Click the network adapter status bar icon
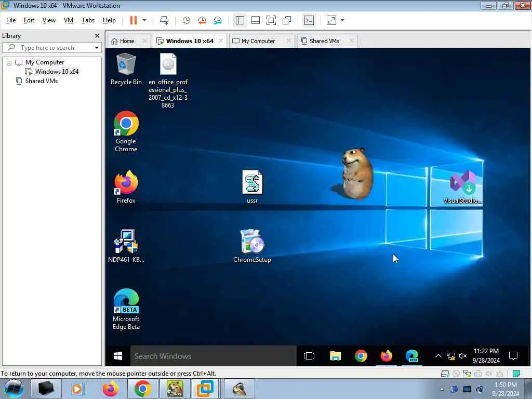 tap(467, 374)
